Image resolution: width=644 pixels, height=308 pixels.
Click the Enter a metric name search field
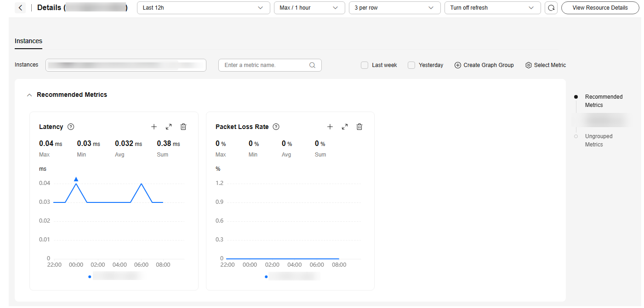[x=266, y=65]
